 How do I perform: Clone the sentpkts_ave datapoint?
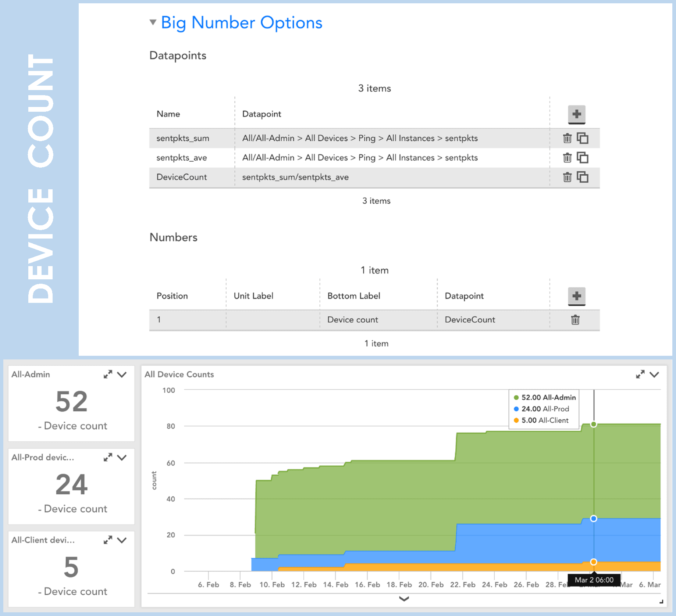[583, 158]
